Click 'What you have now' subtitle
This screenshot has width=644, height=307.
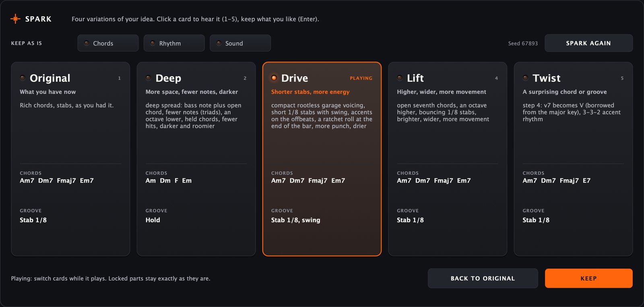point(48,92)
